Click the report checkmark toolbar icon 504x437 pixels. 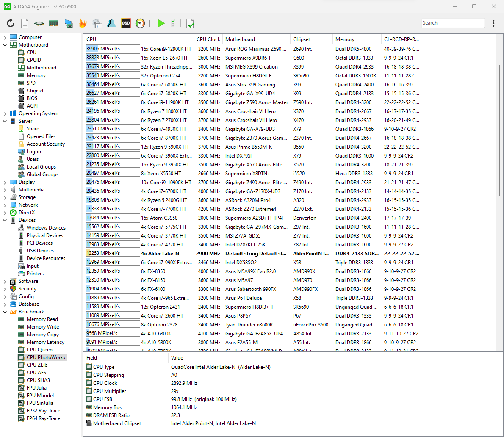click(x=190, y=23)
